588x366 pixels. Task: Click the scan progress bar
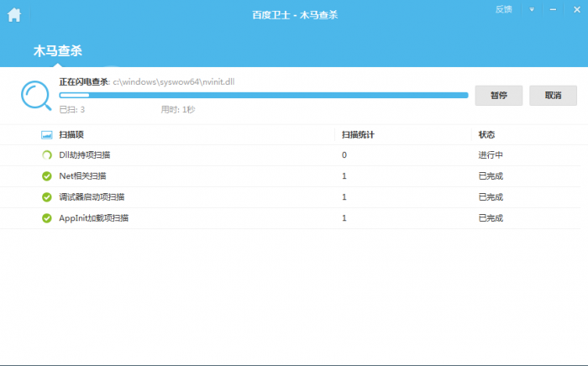[264, 95]
